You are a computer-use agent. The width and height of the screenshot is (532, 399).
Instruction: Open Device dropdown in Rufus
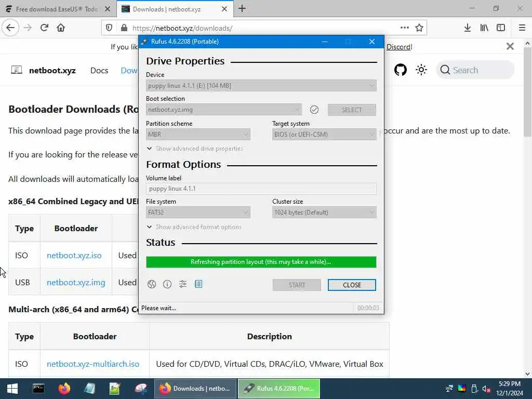click(261, 86)
